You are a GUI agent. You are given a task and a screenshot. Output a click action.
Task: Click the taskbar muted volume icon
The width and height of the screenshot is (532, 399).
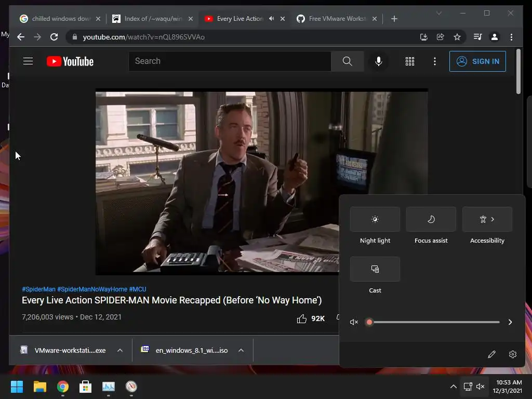coord(480,387)
